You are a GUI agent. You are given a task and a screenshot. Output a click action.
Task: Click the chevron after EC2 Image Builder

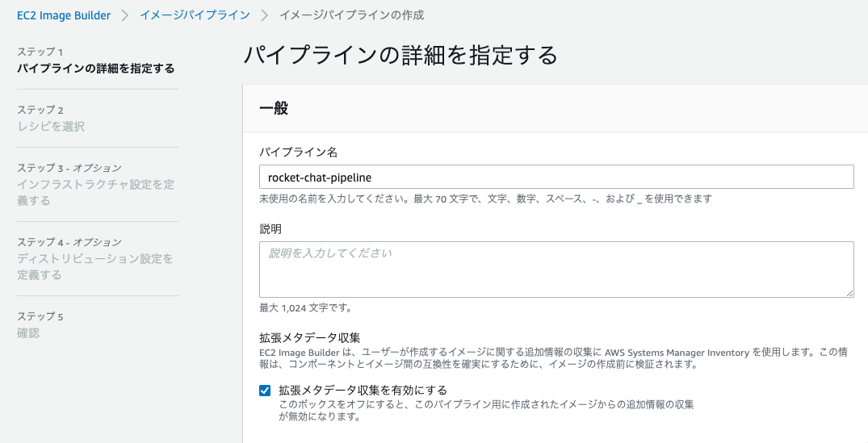[x=125, y=15]
